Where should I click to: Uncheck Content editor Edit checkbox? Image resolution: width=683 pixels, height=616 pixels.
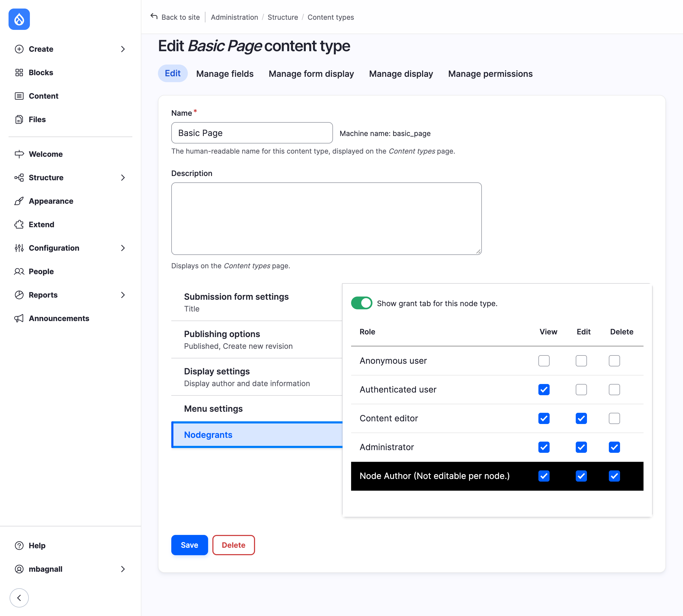pos(581,418)
